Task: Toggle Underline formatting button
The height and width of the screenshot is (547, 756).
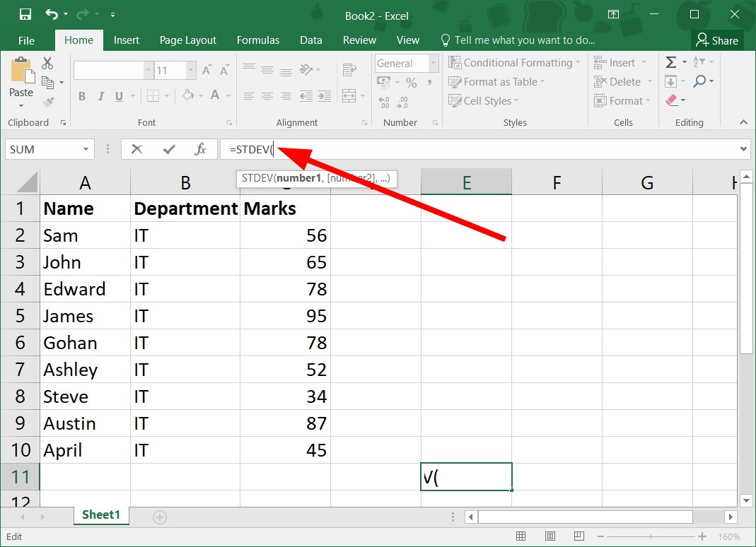Action: click(x=119, y=96)
